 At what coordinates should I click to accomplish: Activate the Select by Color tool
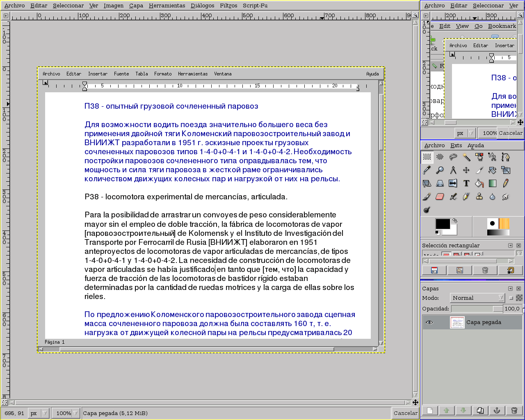(x=479, y=157)
